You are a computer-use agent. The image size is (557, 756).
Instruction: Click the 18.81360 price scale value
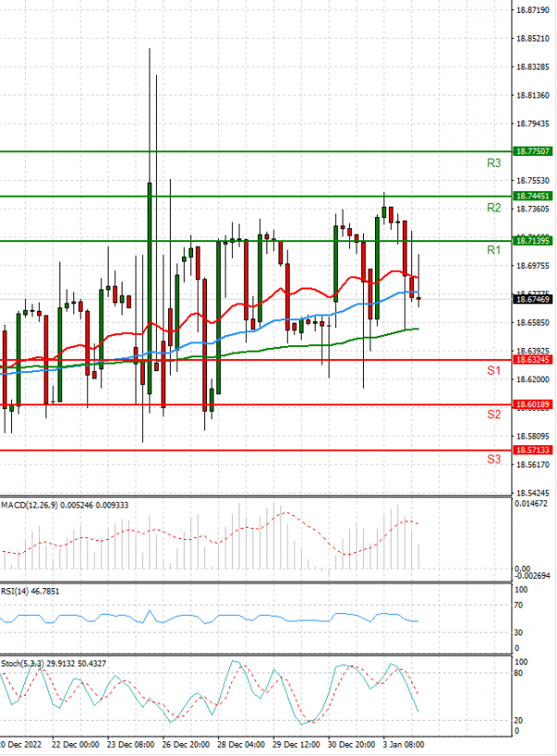533,96
